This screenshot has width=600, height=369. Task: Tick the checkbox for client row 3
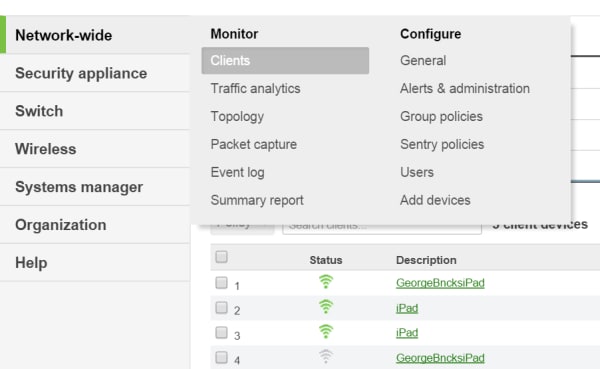221,332
